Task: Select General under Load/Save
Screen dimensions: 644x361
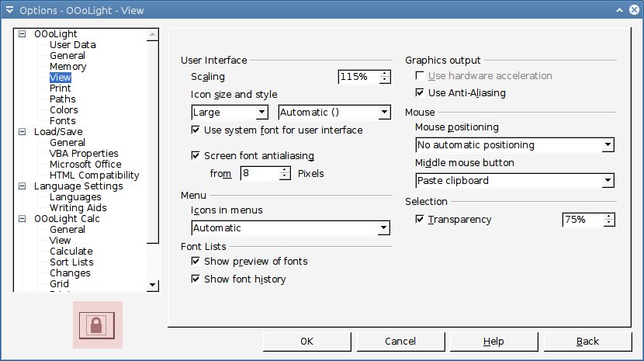Action: click(68, 143)
